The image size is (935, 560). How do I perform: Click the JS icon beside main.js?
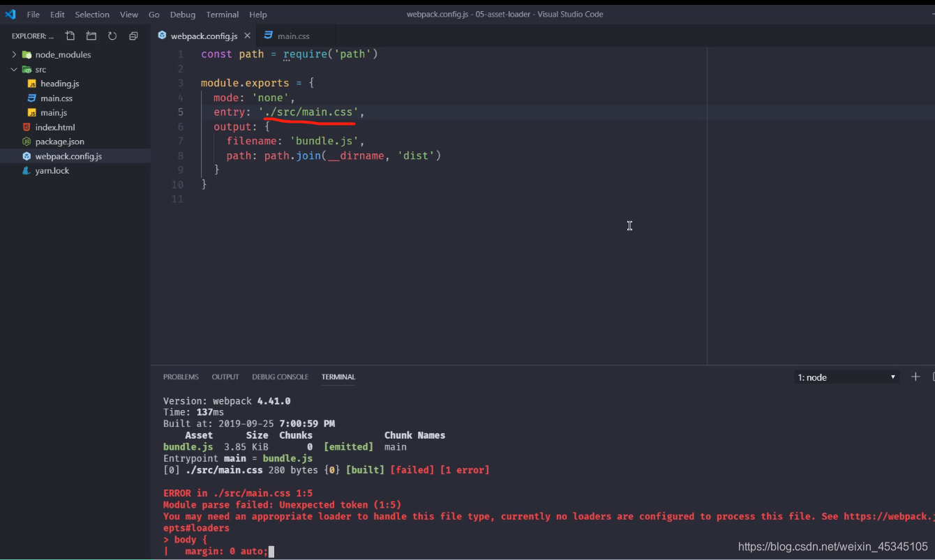tap(31, 113)
